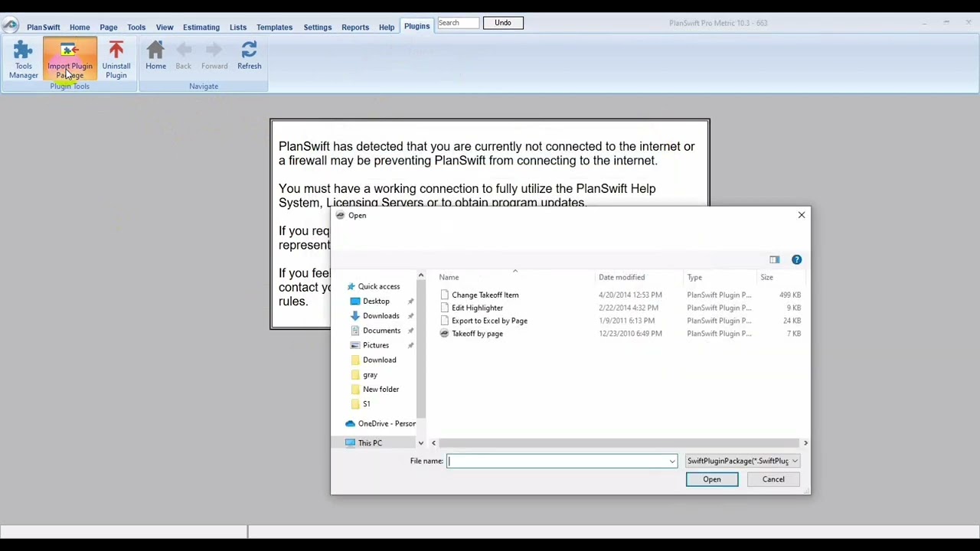Open the Tools tab
980x551 pixels.
[x=136, y=28]
